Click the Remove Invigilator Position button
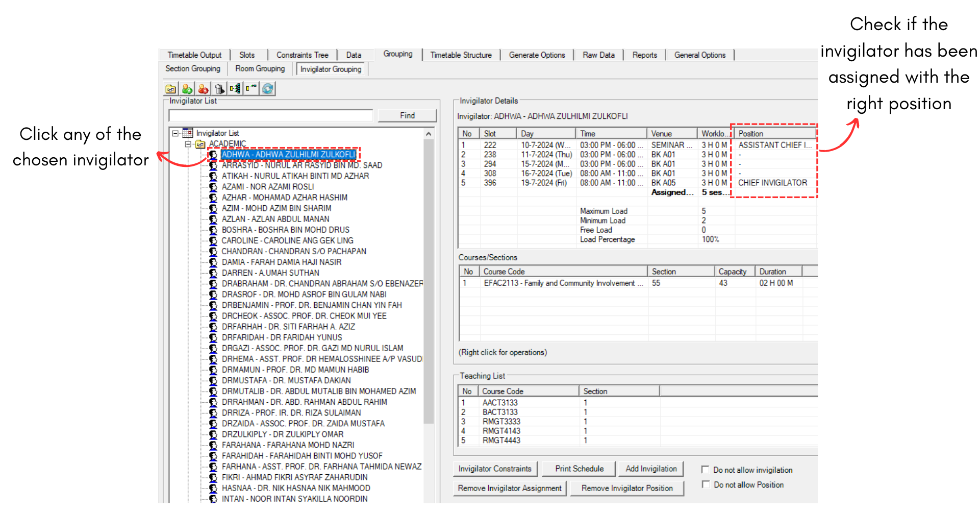Screen dimensions: 980x512 click(x=627, y=488)
